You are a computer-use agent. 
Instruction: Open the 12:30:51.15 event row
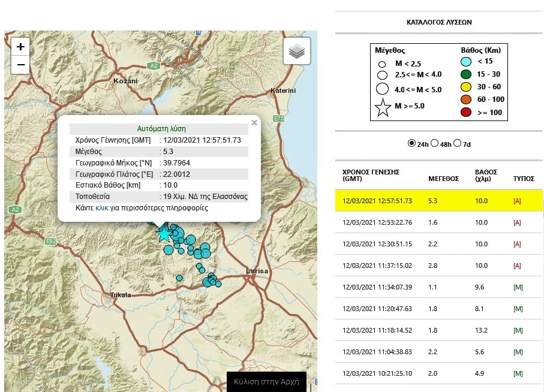pos(438,244)
